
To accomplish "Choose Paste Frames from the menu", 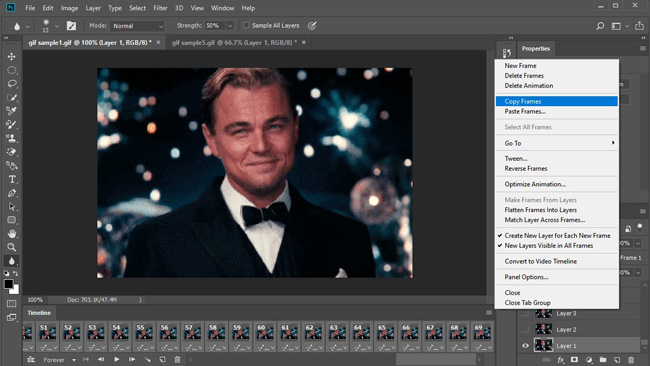I will pos(557,111).
